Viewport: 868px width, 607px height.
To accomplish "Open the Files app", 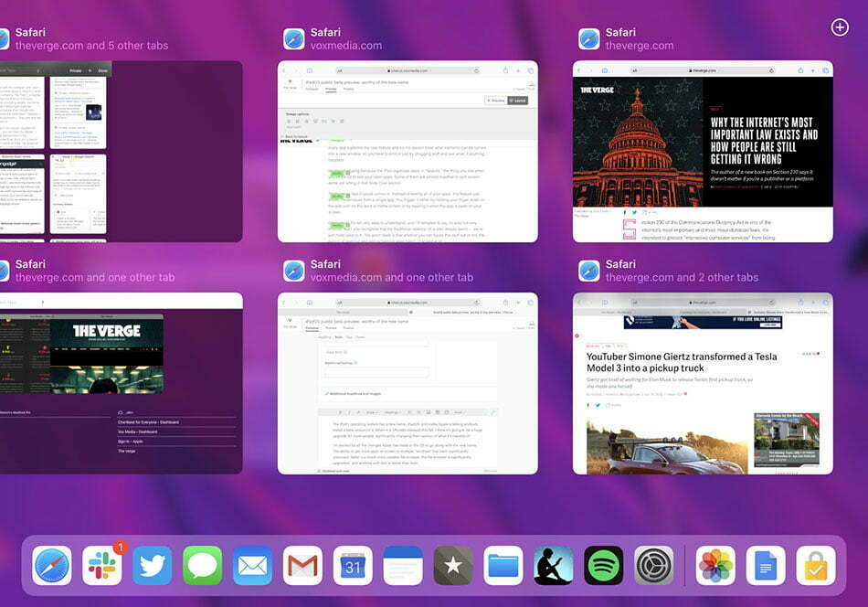I will tap(503, 566).
